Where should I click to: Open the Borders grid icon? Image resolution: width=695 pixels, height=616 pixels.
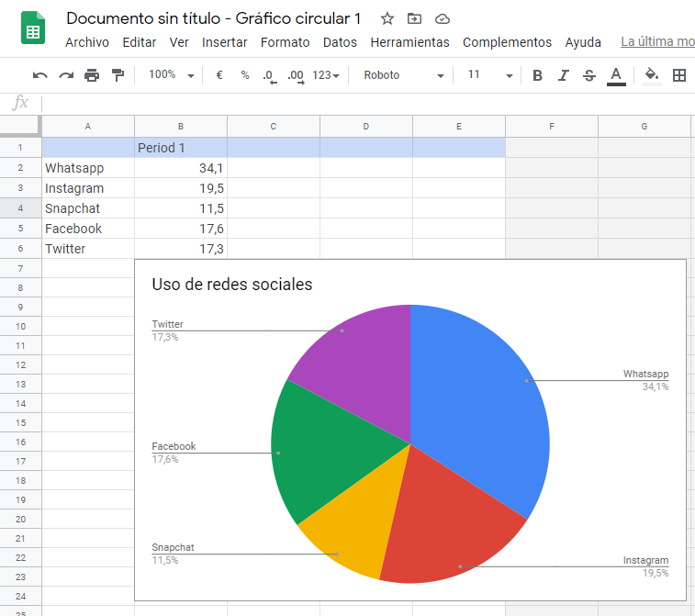[x=679, y=75]
